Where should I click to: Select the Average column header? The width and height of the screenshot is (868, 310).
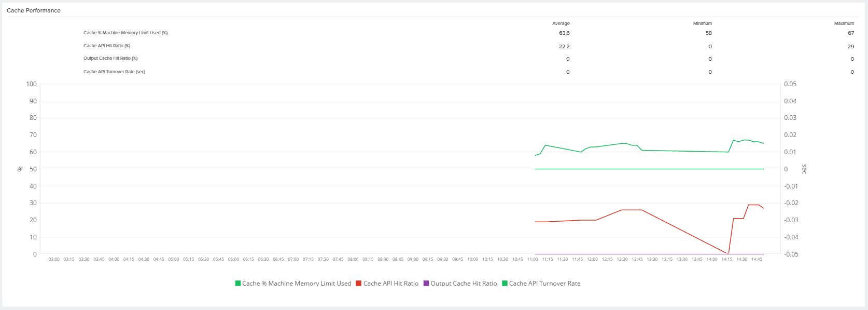pos(561,23)
